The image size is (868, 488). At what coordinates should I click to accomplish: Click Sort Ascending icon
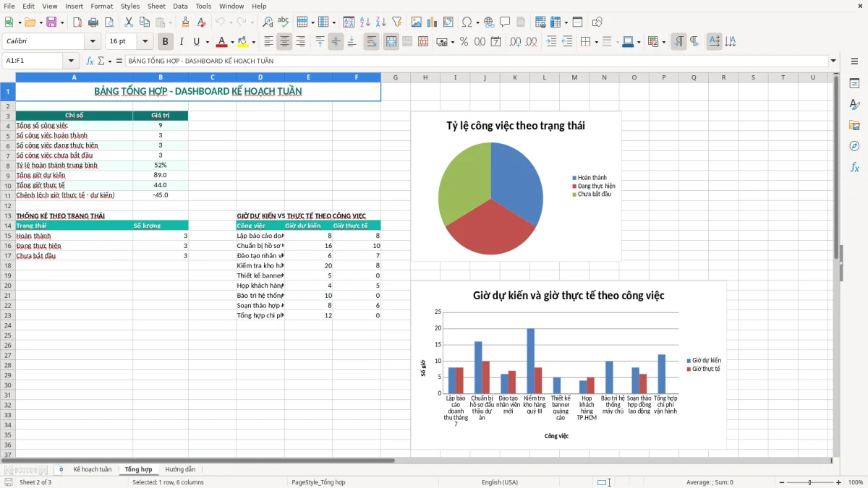point(365,22)
